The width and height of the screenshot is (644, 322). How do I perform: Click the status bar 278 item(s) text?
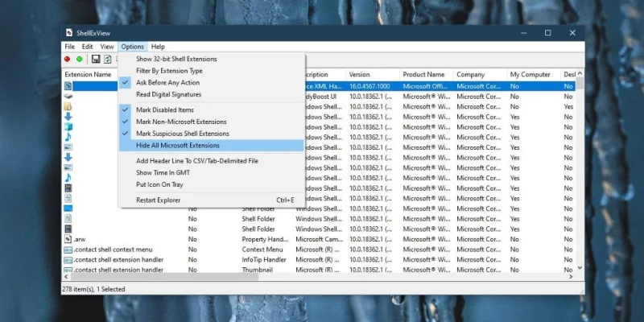[x=93, y=289]
